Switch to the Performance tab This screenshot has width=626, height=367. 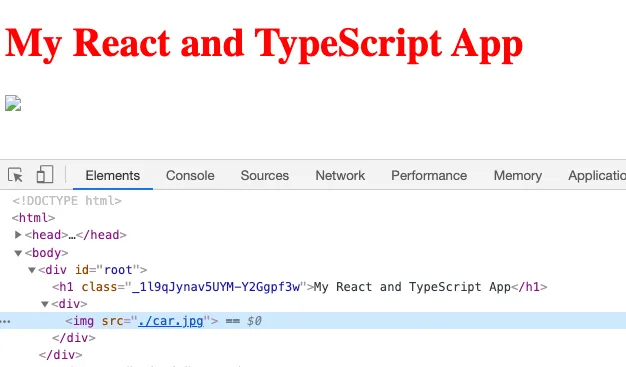pyautogui.click(x=429, y=175)
